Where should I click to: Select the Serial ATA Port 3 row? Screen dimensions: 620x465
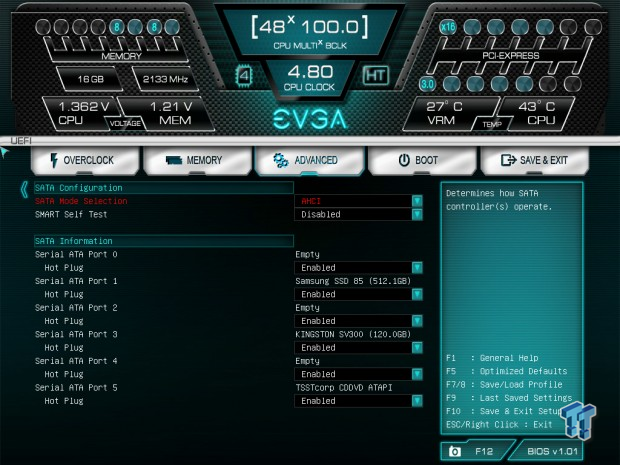(x=76, y=334)
